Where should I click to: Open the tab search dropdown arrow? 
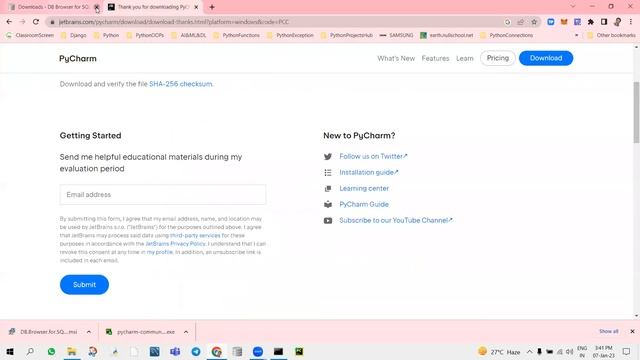pos(573,7)
